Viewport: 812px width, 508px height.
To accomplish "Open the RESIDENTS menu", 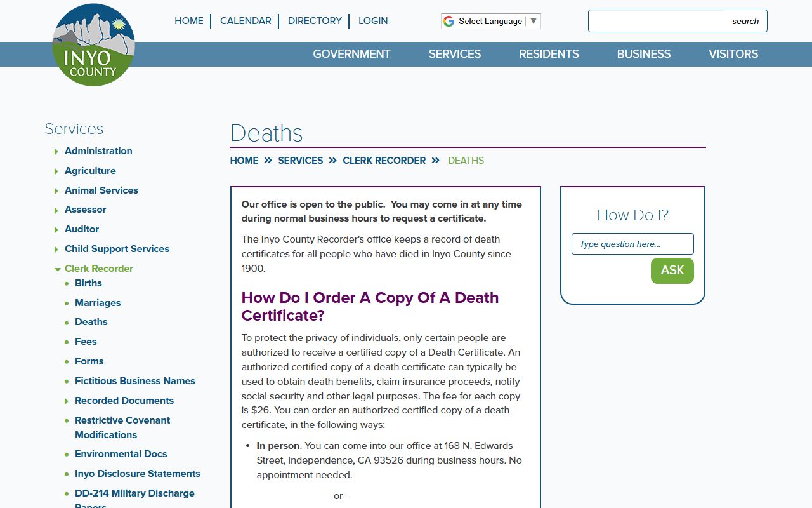I will tap(549, 54).
